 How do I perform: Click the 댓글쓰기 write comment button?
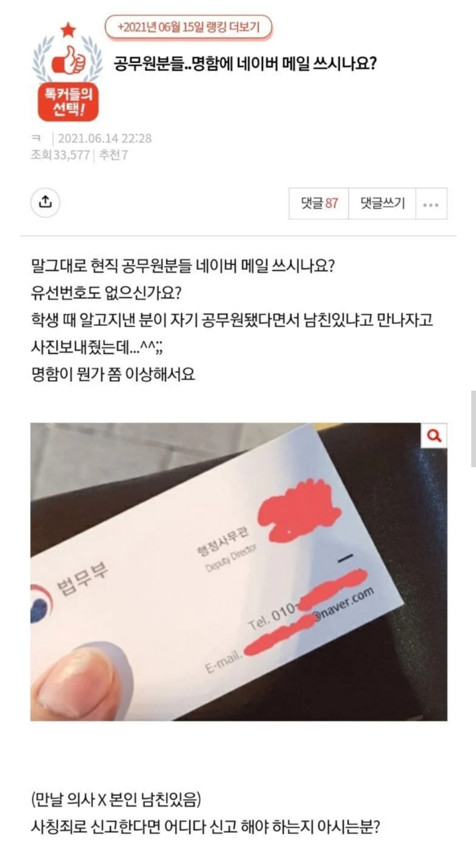pos(382,203)
